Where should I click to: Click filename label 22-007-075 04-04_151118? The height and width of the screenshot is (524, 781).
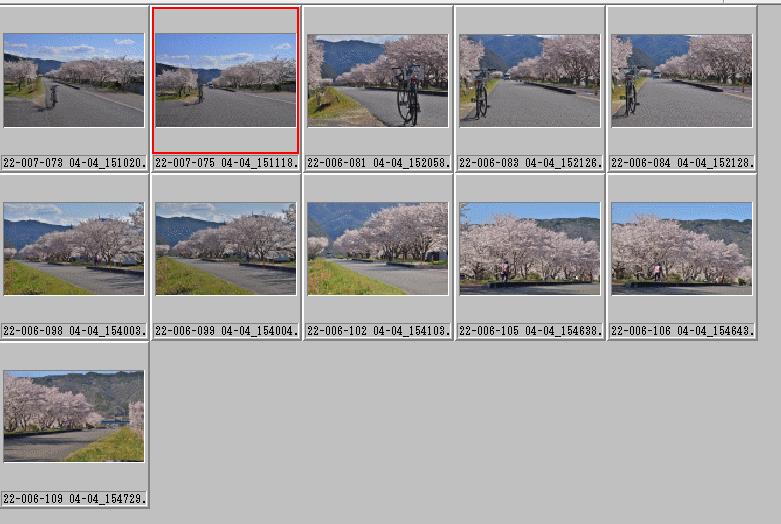click(x=227, y=162)
